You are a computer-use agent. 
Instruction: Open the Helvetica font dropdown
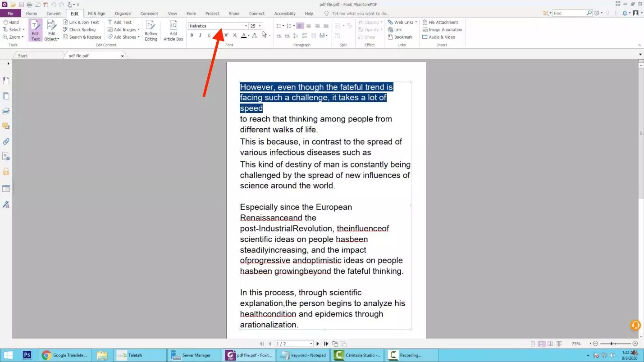(245, 25)
